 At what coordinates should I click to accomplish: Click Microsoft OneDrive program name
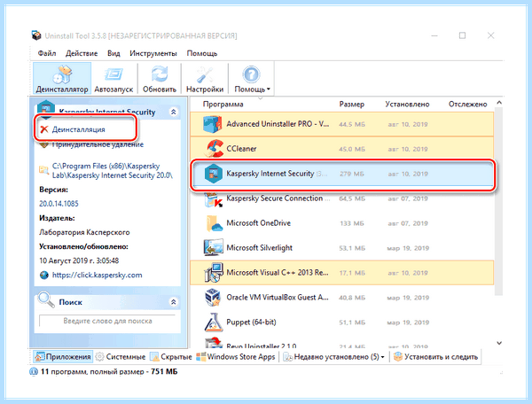click(x=259, y=223)
